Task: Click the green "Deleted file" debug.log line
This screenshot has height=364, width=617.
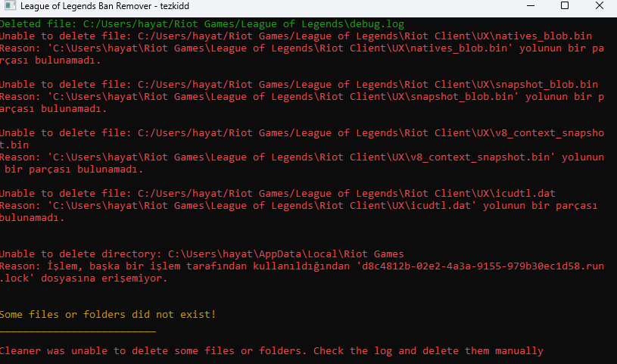Action: coord(202,24)
